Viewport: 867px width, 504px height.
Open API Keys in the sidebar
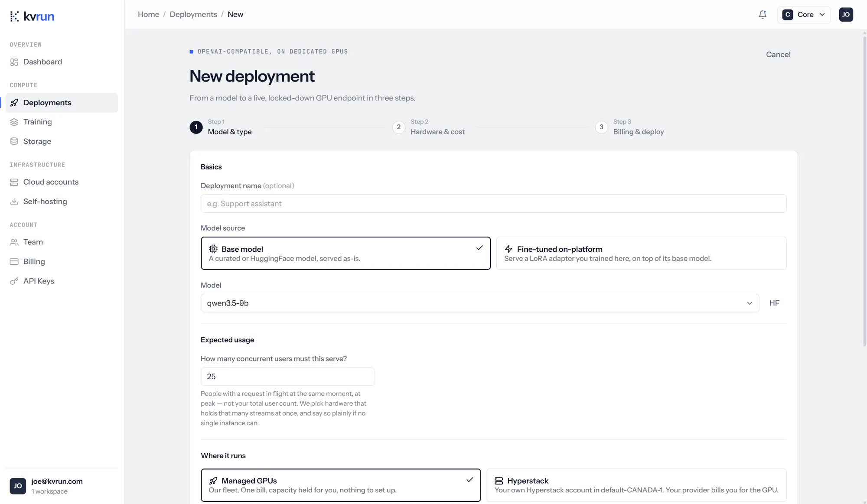click(x=62, y=281)
